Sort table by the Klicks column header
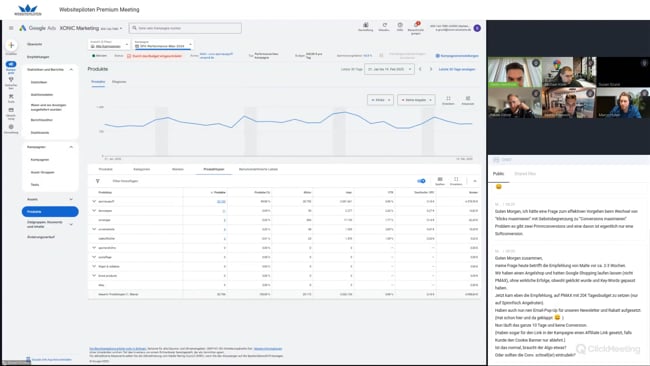 tap(307, 192)
